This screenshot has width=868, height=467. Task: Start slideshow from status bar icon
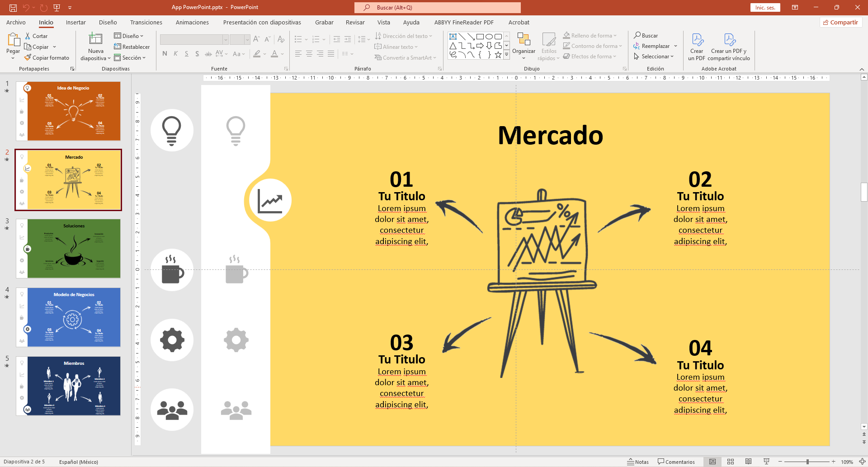766,462
